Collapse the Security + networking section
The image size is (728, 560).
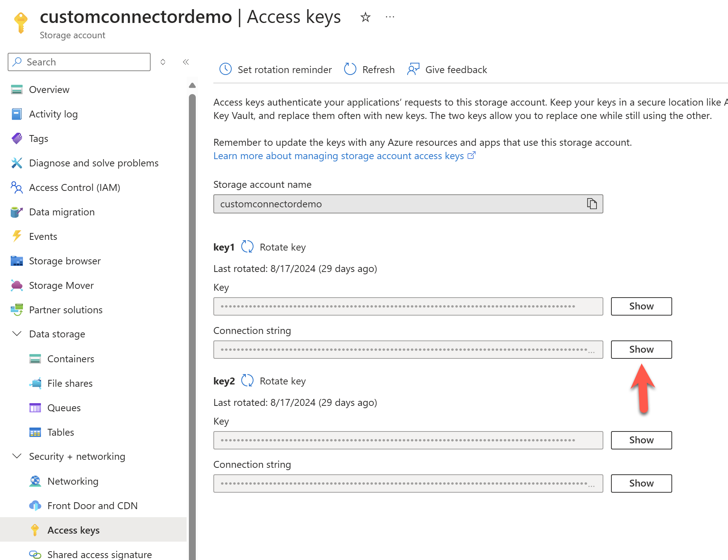(x=17, y=456)
